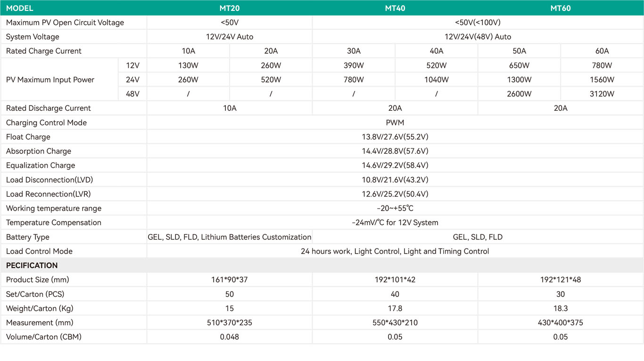This screenshot has height=361, width=644.
Task: Click the Load Control Mode value cell
Action: (x=395, y=251)
